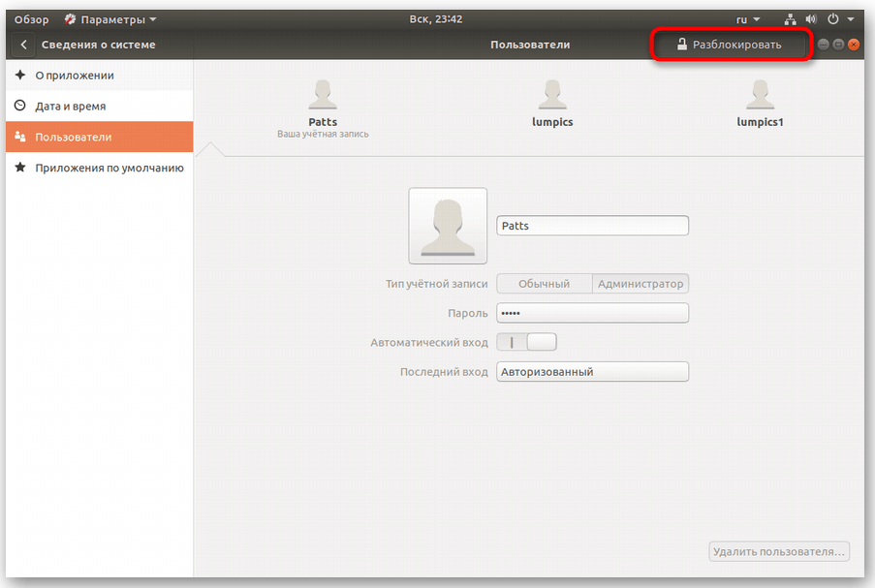Click the large profile picture for Patts
Viewport: 875px width, 588px height.
point(448,226)
